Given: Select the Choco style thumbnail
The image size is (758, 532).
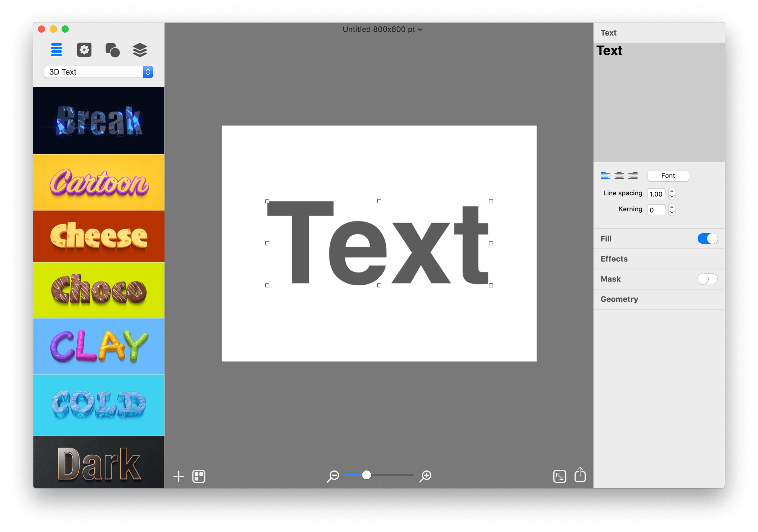Looking at the screenshot, I should [98, 290].
